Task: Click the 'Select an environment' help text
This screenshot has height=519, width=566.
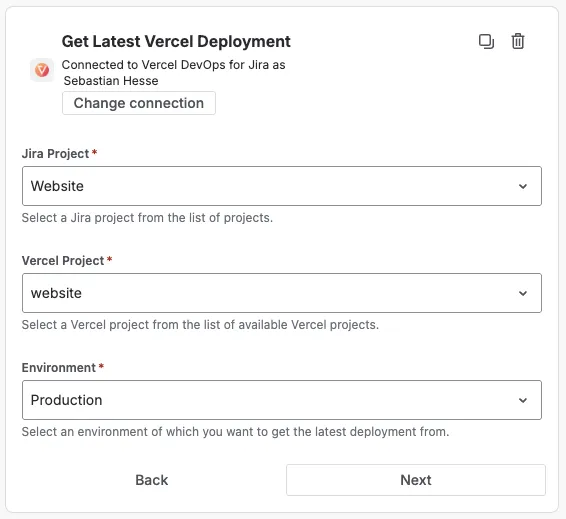Action: point(235,432)
